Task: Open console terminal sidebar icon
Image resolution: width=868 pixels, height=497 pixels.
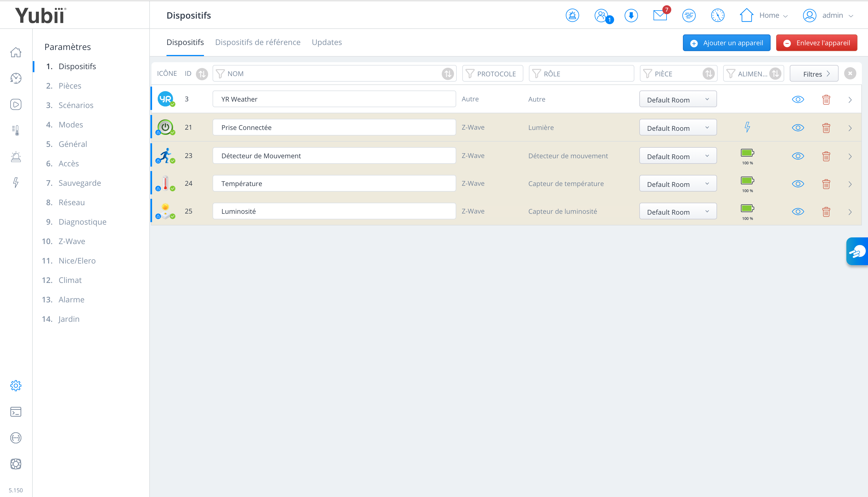Action: [16, 412]
